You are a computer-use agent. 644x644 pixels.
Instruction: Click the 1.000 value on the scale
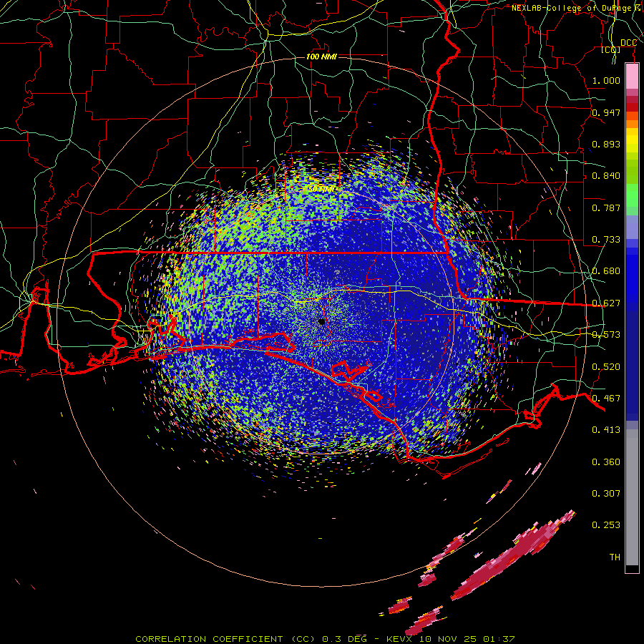606,80
